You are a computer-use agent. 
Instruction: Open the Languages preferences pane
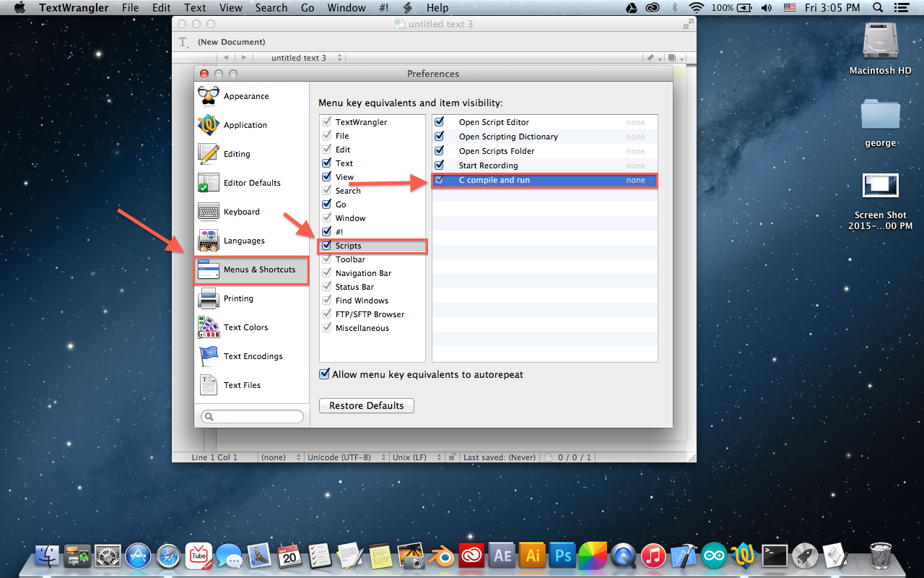pyautogui.click(x=251, y=241)
